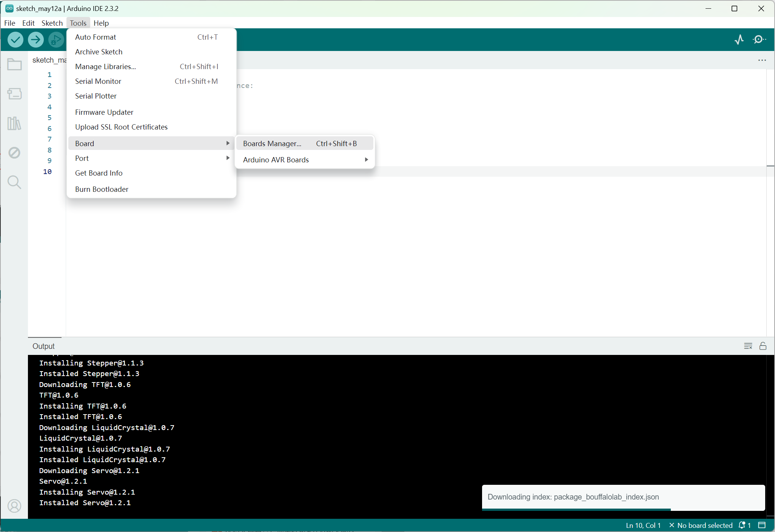Expand the Board submenu arrow

228,143
